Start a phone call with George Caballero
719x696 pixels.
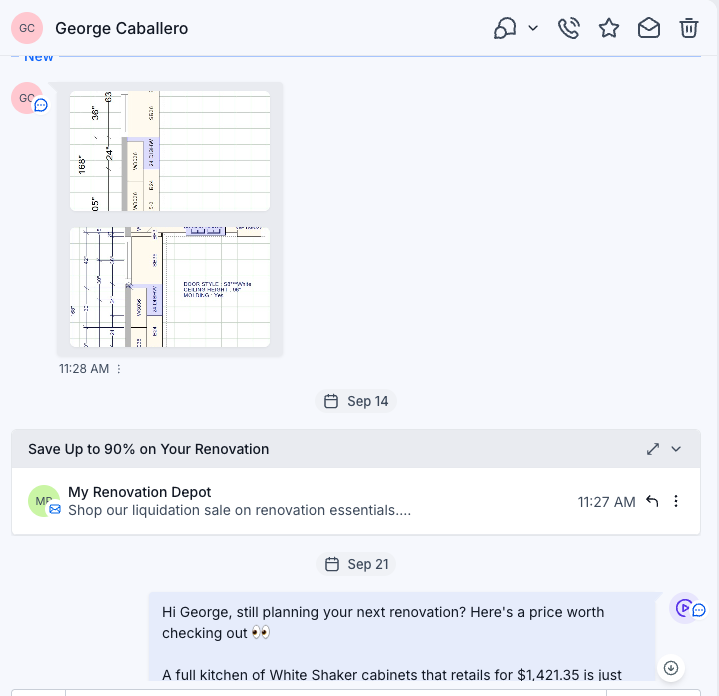569,28
